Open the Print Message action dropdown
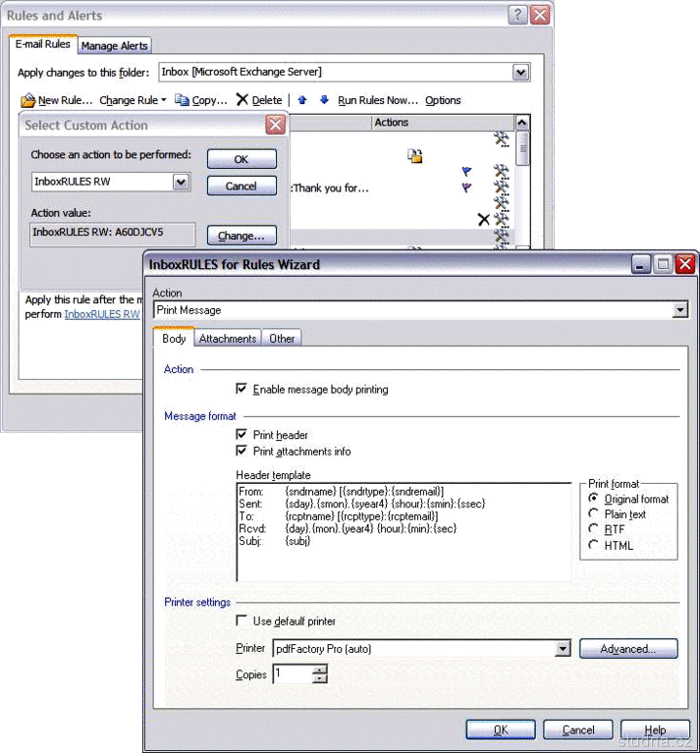 point(679,310)
